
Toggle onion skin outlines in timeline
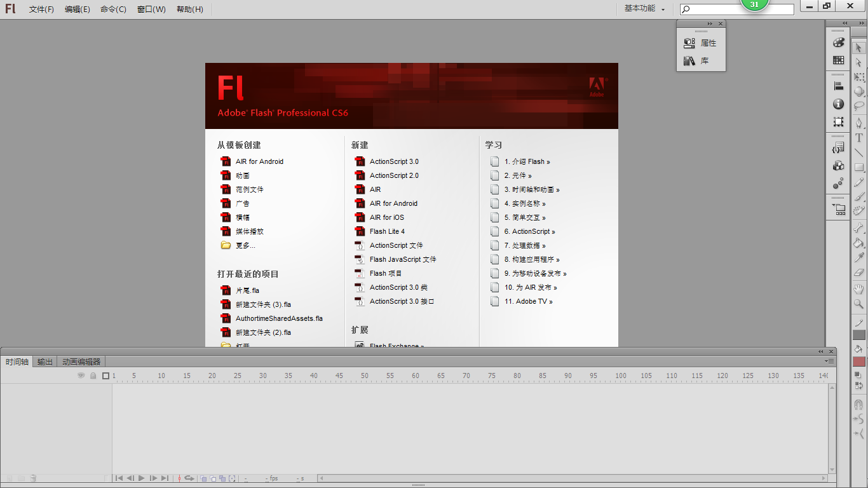coord(213,478)
